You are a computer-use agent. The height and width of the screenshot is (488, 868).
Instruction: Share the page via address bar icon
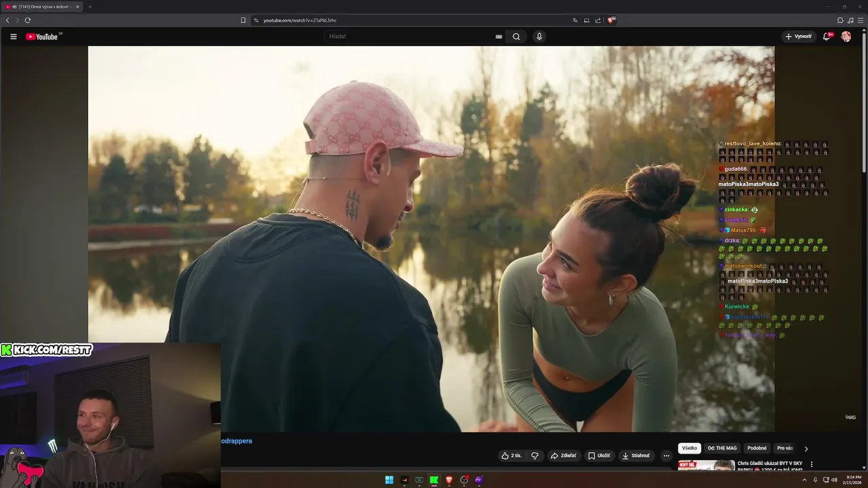(598, 20)
